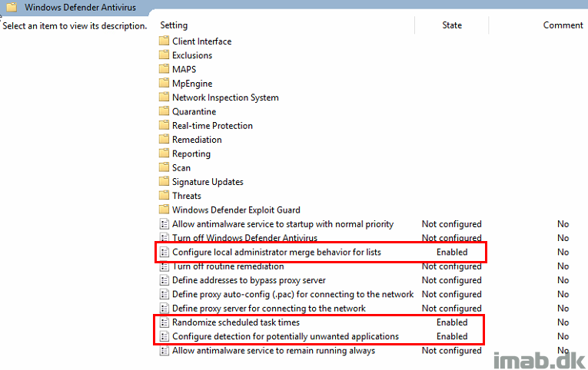Select the Threats folder

click(186, 196)
